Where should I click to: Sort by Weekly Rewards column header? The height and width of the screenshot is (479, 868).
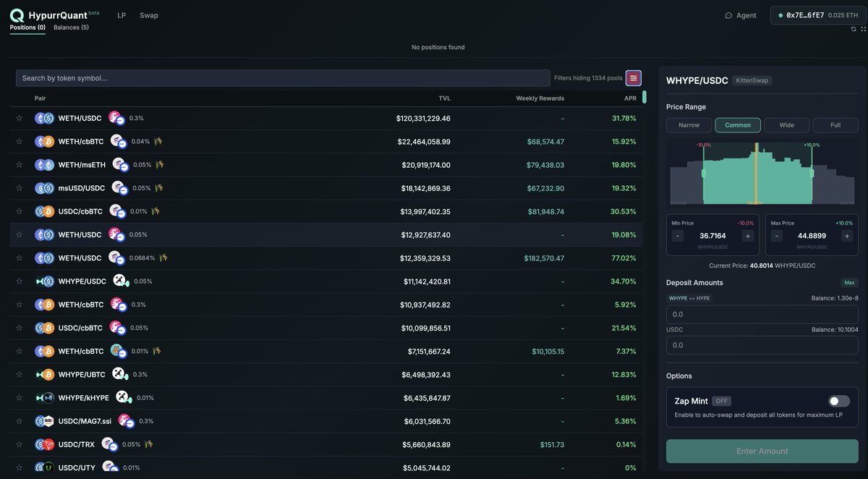point(540,98)
